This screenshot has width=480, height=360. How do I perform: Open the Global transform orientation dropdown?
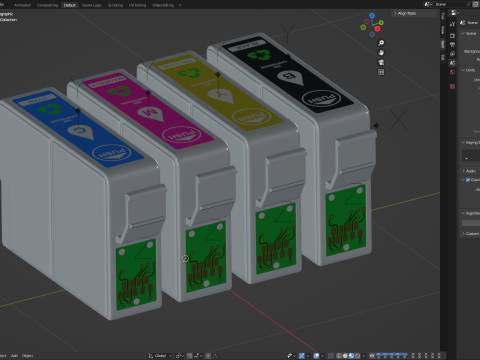(x=160, y=356)
